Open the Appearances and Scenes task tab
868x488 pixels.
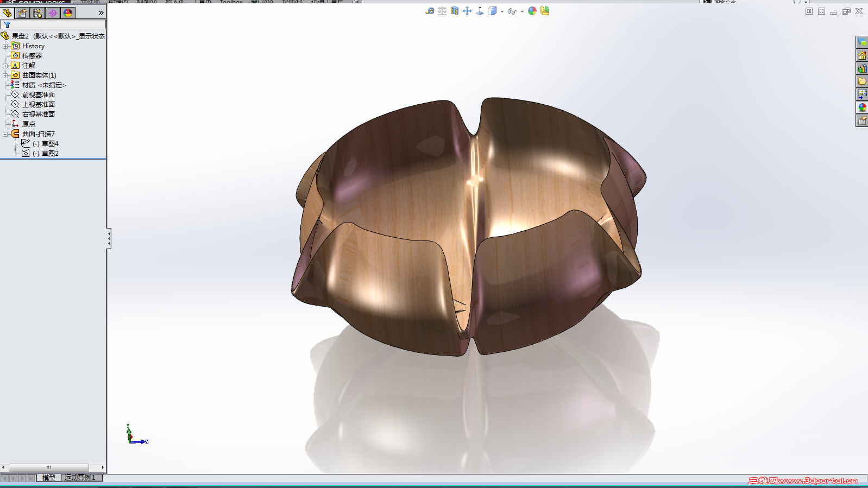point(862,107)
